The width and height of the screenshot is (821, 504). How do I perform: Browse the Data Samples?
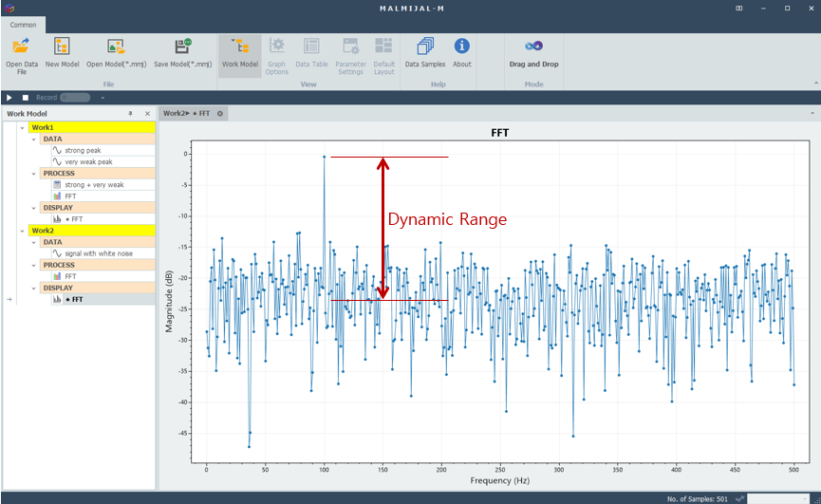point(424,53)
